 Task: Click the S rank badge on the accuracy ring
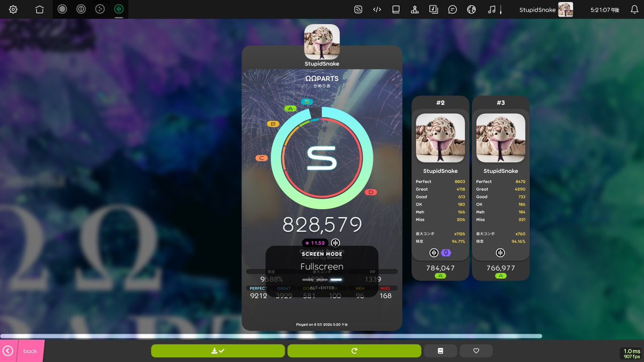pyautogui.click(x=306, y=101)
